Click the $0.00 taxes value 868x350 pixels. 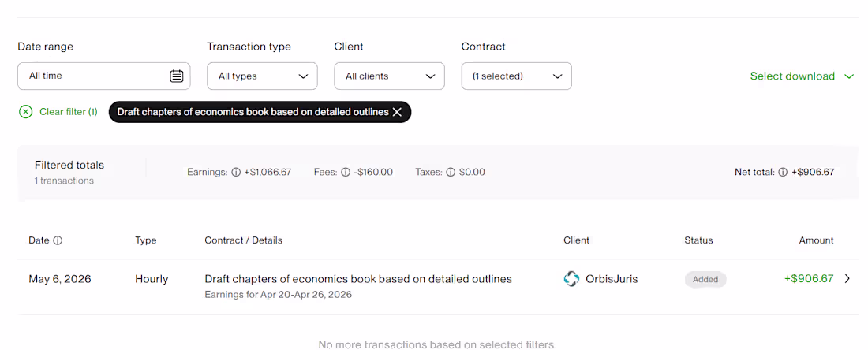click(472, 172)
